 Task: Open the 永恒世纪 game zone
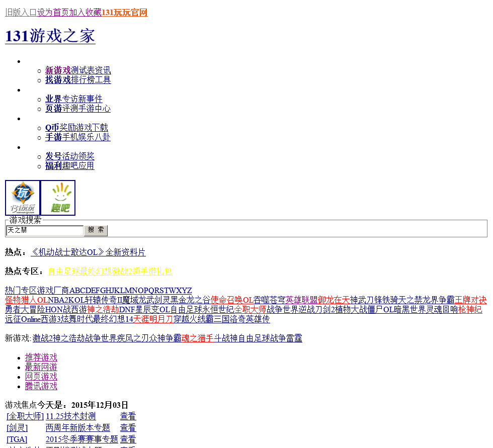[x=218, y=309]
